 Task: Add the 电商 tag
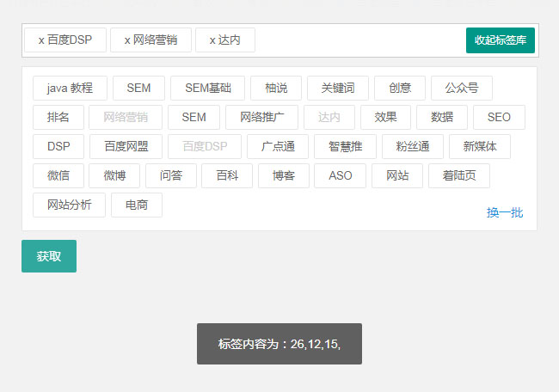tap(136, 205)
